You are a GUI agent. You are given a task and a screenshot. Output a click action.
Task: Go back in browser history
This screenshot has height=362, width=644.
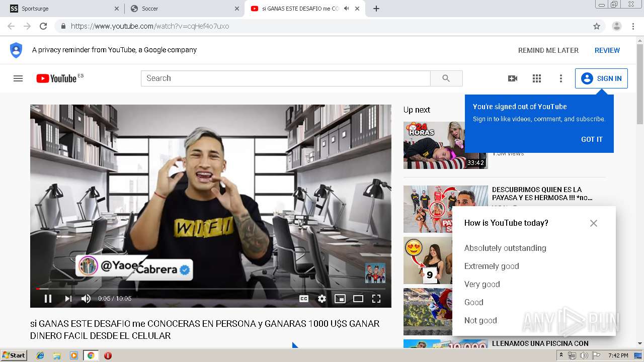coord(11,26)
